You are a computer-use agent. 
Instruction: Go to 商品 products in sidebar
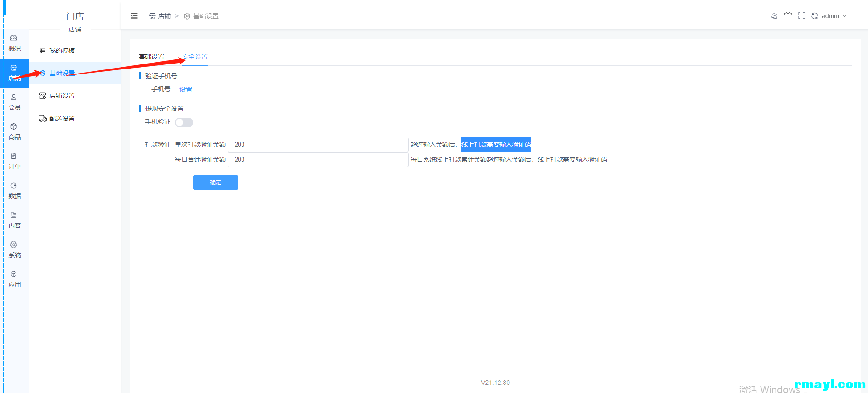tap(15, 132)
